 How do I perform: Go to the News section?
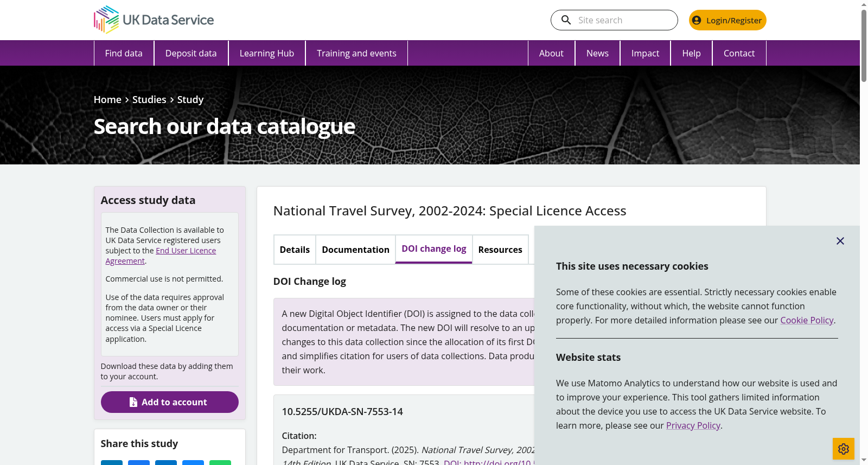point(597,53)
